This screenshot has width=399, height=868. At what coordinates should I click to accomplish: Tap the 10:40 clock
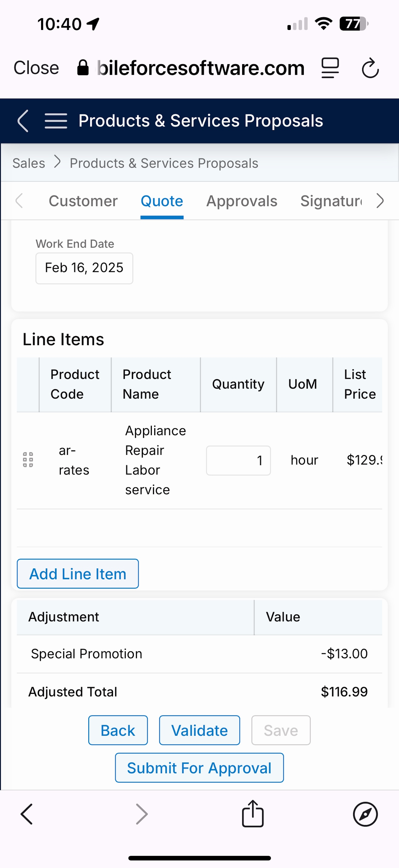click(60, 24)
